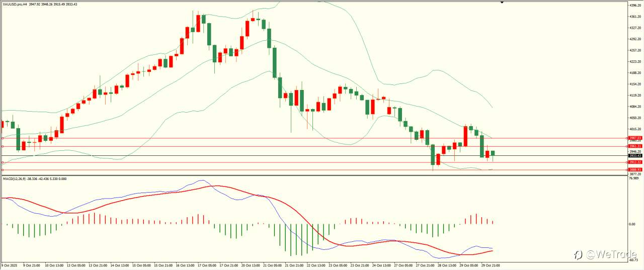Click the 29 Oct 21:00 time label
Image resolution: width=644 pixels, height=270 pixels.
(491, 265)
